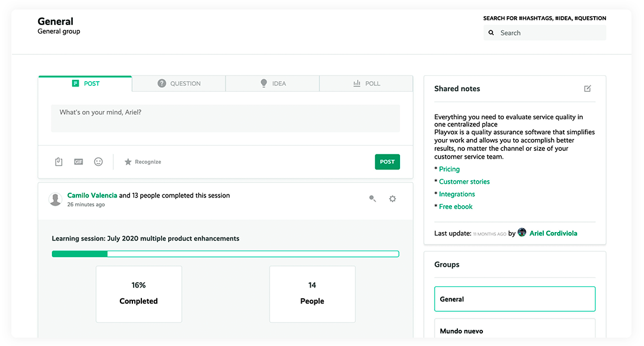Open the Pricing link
Image resolution: width=644 pixels, height=346 pixels.
[450, 169]
